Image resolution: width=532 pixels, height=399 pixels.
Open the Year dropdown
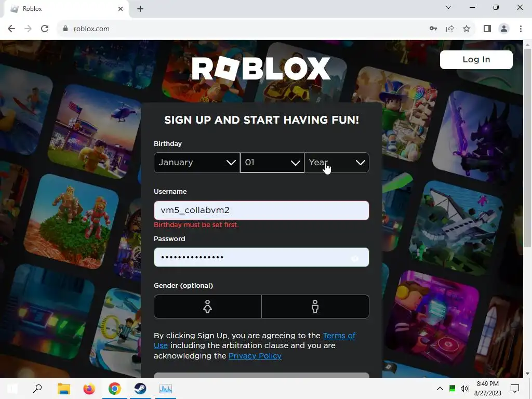[x=337, y=163]
